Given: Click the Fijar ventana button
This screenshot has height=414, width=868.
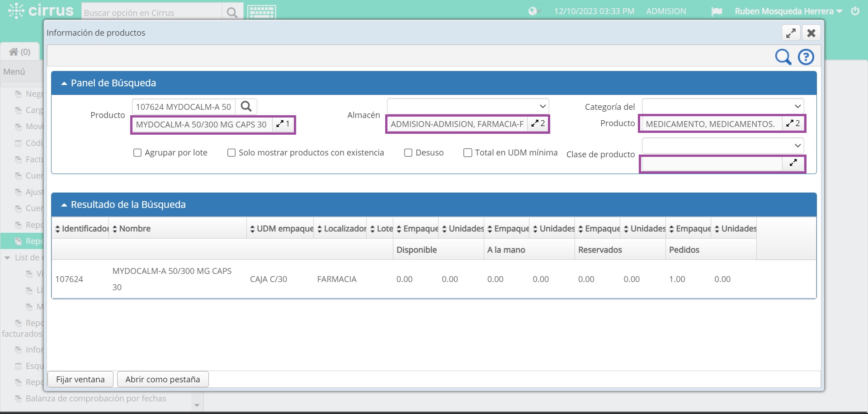Looking at the screenshot, I should pos(80,379).
